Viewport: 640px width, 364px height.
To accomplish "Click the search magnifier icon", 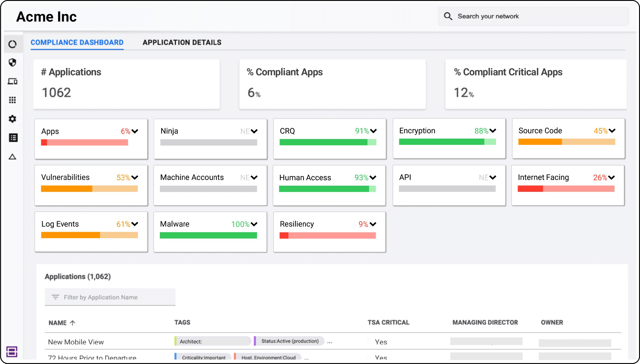I will pos(448,16).
